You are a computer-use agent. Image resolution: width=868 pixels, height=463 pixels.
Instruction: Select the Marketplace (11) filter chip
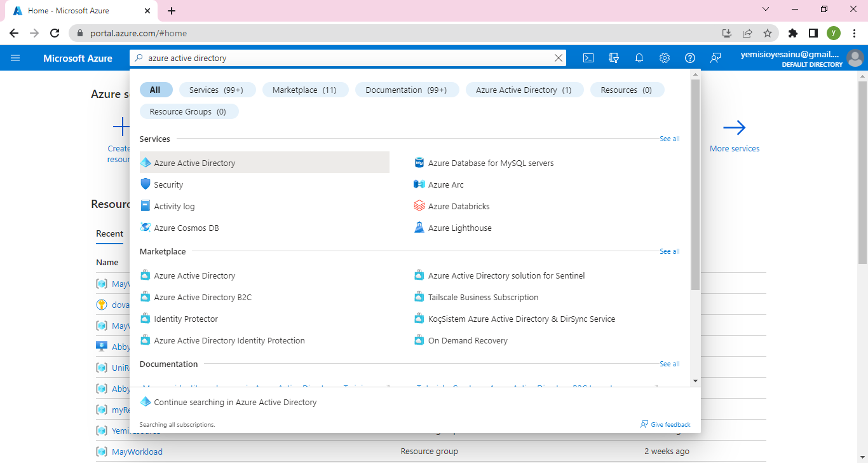click(304, 90)
